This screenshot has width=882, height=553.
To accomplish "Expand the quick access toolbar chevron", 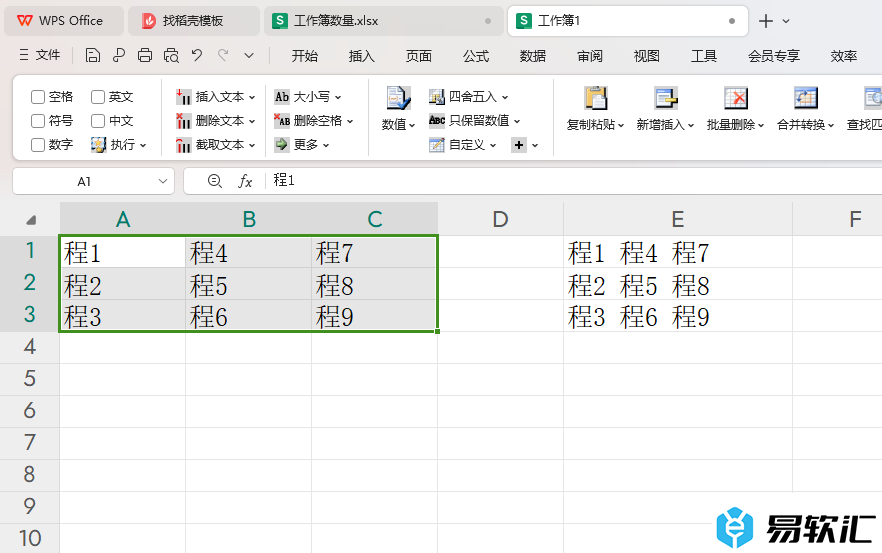I will [249, 55].
